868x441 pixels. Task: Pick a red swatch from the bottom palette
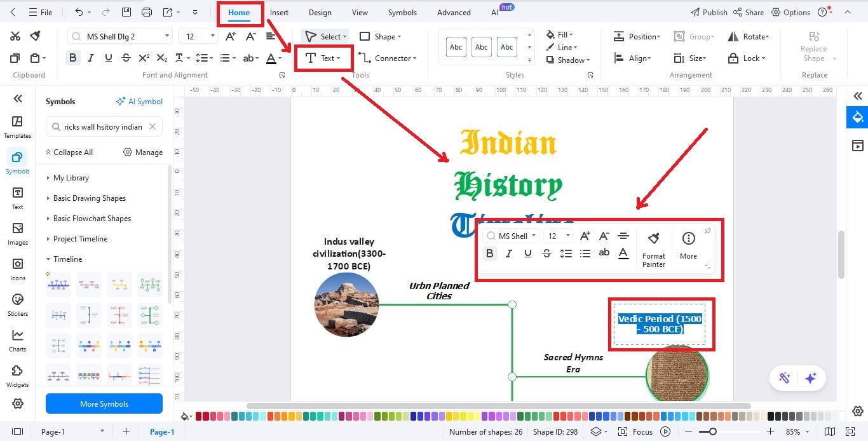[198, 416]
